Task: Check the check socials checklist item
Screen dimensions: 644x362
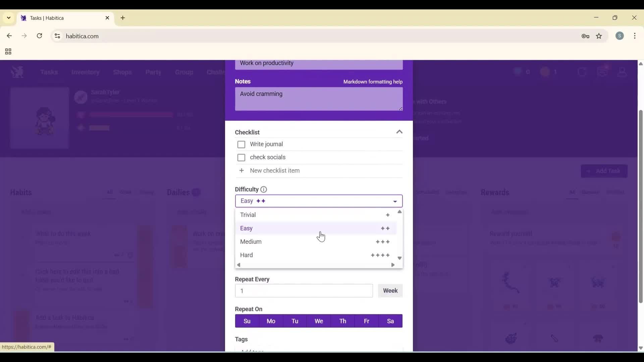Action: pos(241,158)
